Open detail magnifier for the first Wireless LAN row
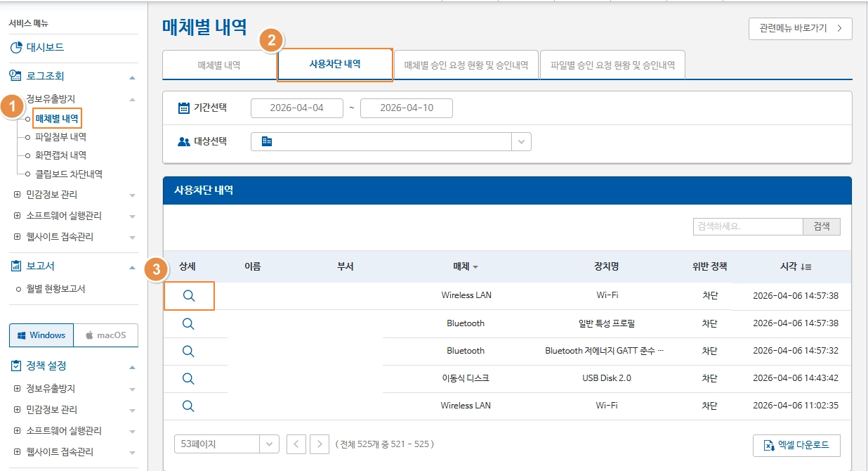This screenshot has height=471, width=868. (188, 295)
